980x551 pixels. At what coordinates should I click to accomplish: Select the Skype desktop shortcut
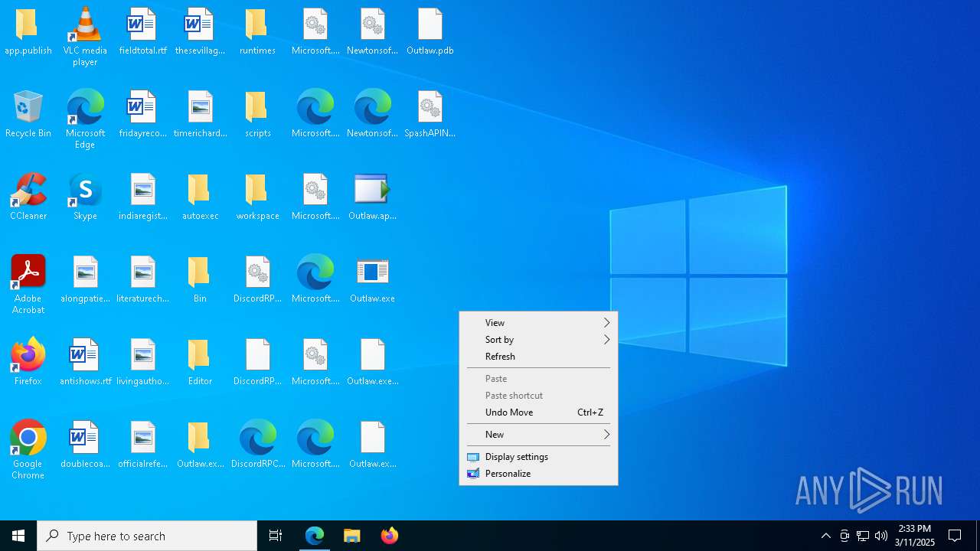pyautogui.click(x=85, y=197)
